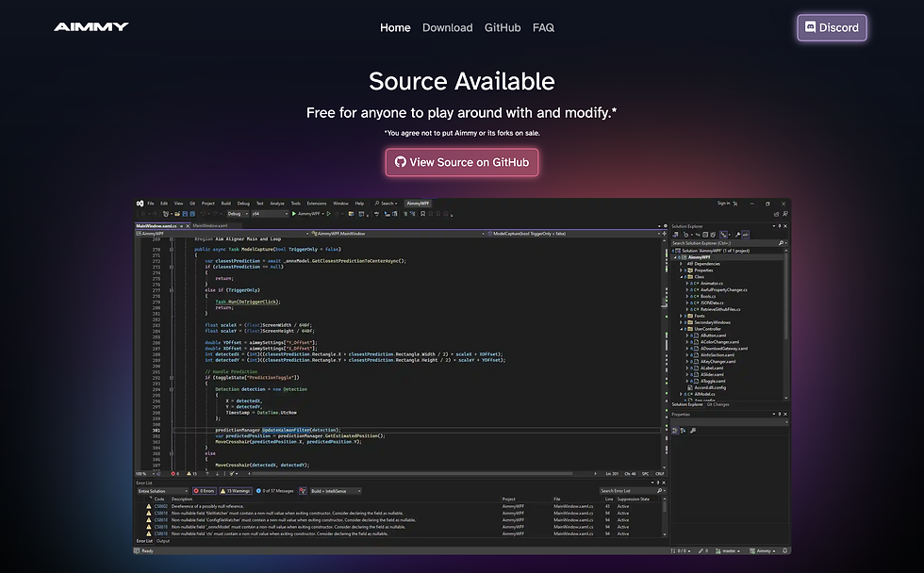Open the View menu
The image size is (924, 573).
[178, 204]
